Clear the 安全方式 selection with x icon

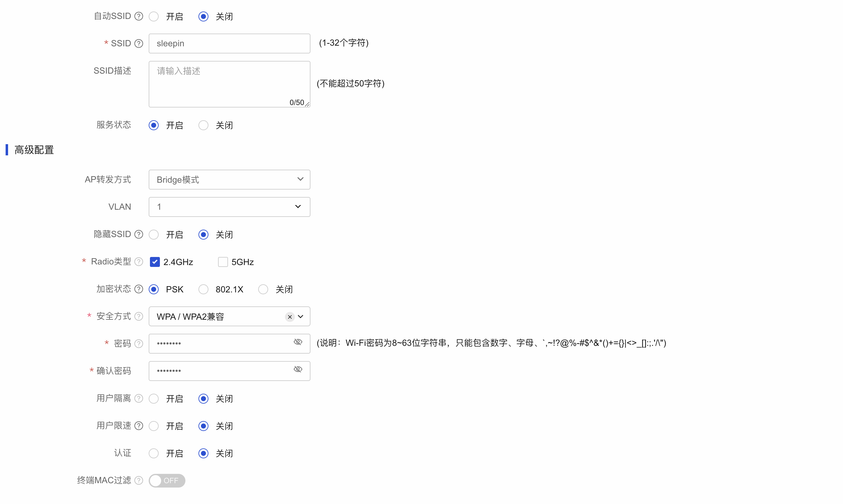290,317
